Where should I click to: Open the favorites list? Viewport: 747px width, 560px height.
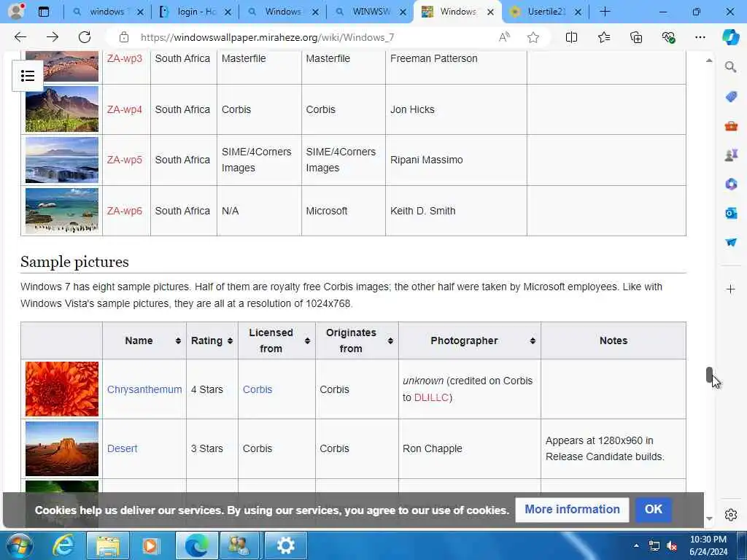click(603, 37)
